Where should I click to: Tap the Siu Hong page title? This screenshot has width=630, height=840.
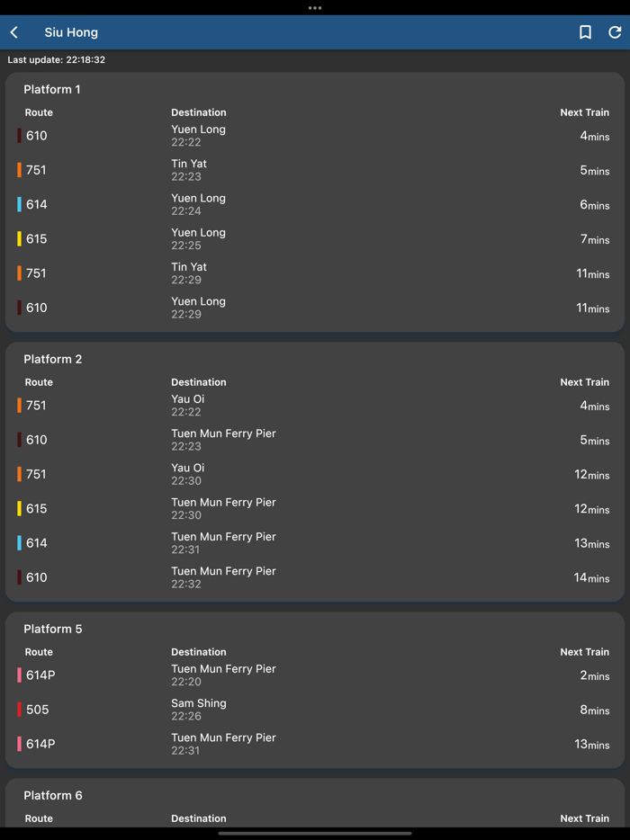71,32
